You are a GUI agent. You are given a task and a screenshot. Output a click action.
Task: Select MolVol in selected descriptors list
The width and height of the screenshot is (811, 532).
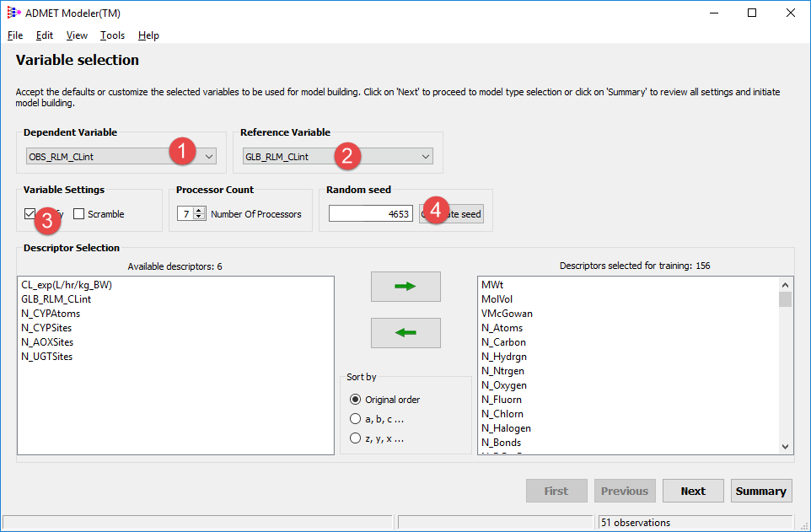point(497,299)
